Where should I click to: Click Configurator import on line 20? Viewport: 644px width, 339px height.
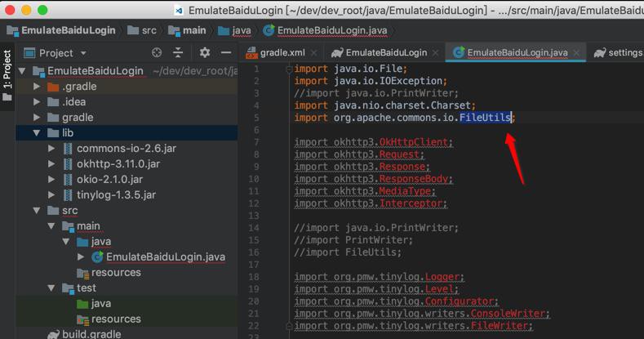click(460, 301)
